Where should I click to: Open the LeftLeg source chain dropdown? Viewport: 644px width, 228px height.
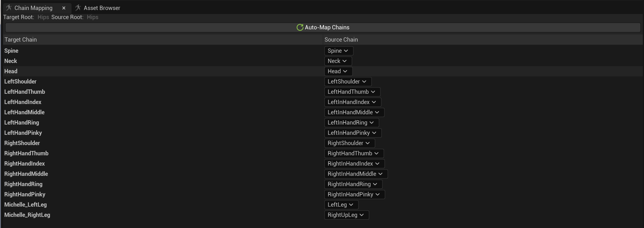(341, 205)
